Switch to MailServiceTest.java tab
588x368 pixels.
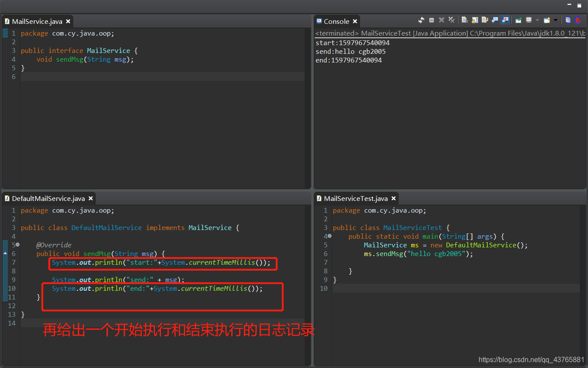356,198
